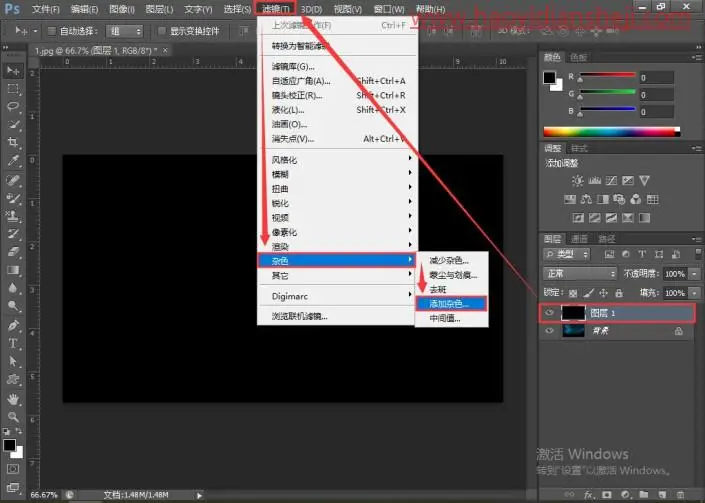Add a Curves adjustment

[611, 181]
